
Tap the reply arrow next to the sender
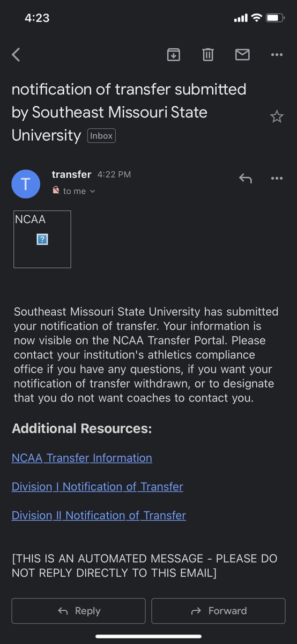click(246, 178)
